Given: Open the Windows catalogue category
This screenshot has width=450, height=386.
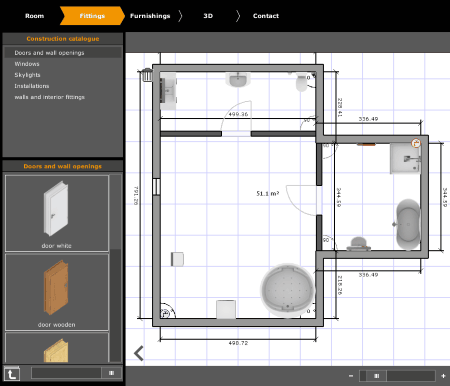Looking at the screenshot, I should tap(27, 64).
